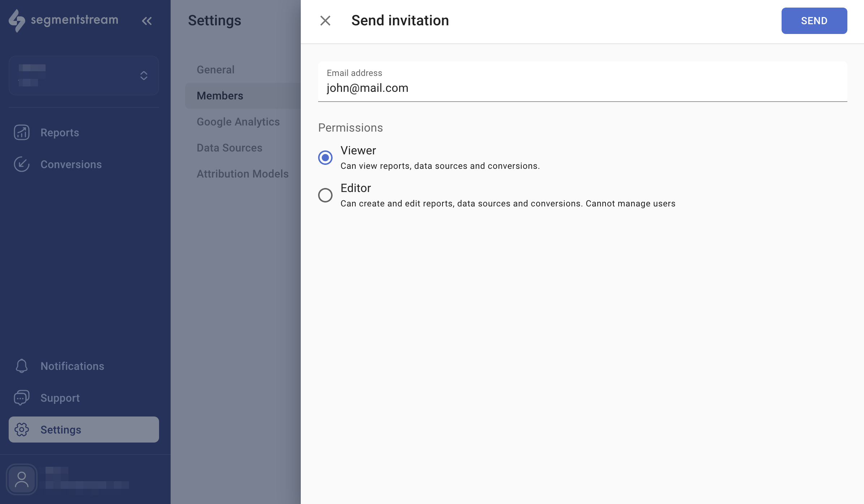Choose the Editor permission label
The image size is (864, 504).
pos(356,188)
